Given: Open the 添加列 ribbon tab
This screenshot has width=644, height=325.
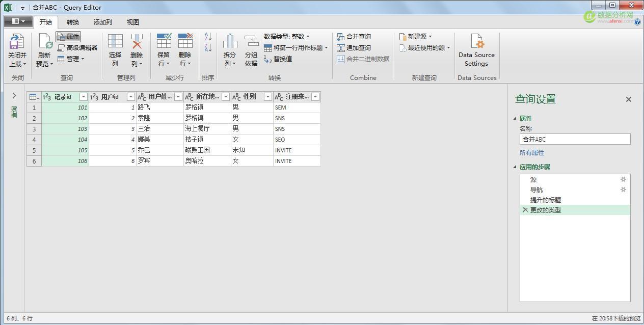Looking at the screenshot, I should coord(102,22).
